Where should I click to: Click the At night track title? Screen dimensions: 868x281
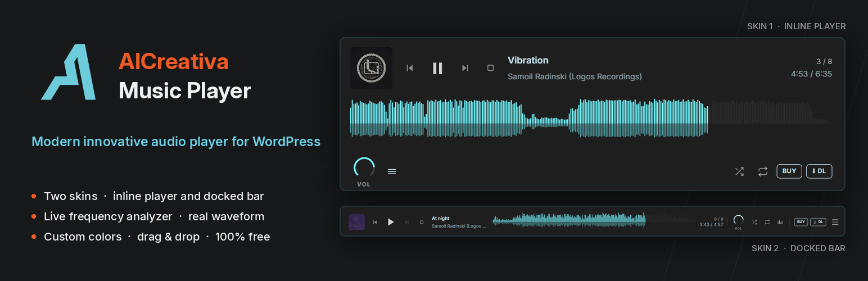tap(440, 218)
